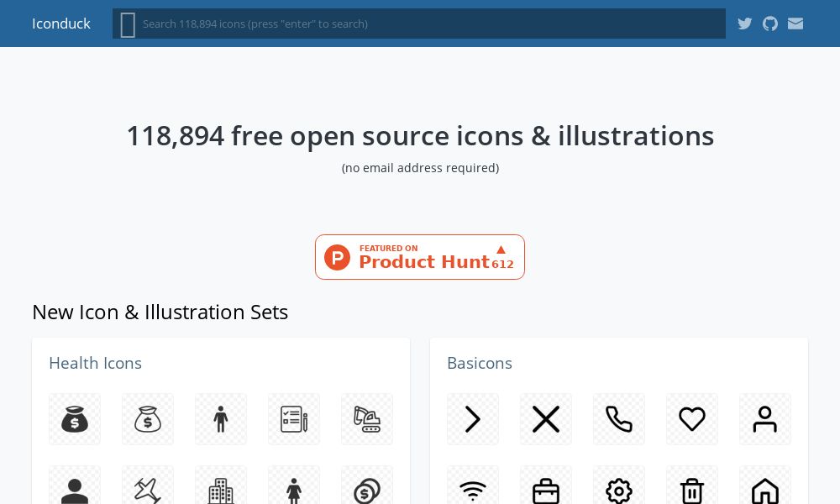Pick the heart icon in Basicons
The height and width of the screenshot is (504, 840).
[692, 419]
